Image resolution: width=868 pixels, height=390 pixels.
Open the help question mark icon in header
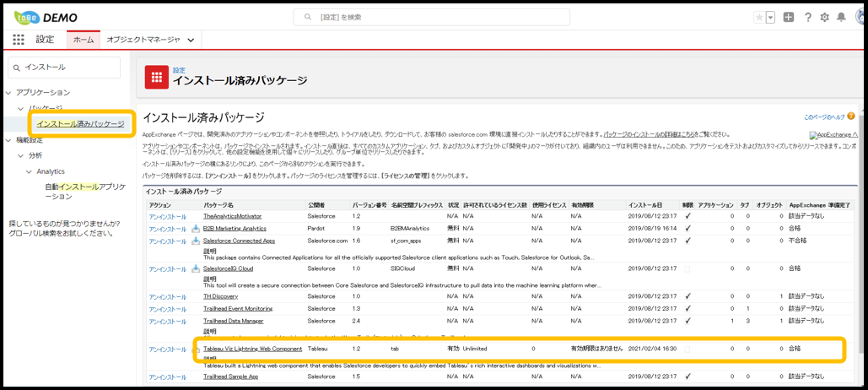pyautogui.click(x=807, y=17)
